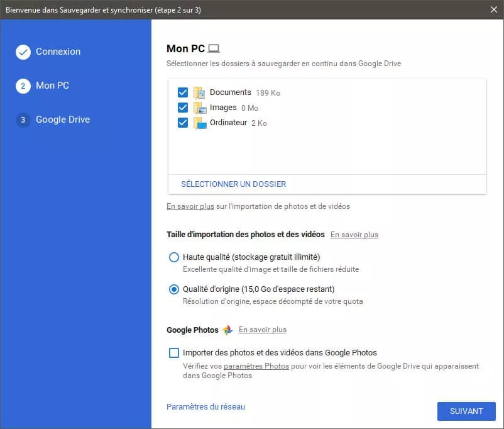Uncheck the Documents folder checkbox

183,92
